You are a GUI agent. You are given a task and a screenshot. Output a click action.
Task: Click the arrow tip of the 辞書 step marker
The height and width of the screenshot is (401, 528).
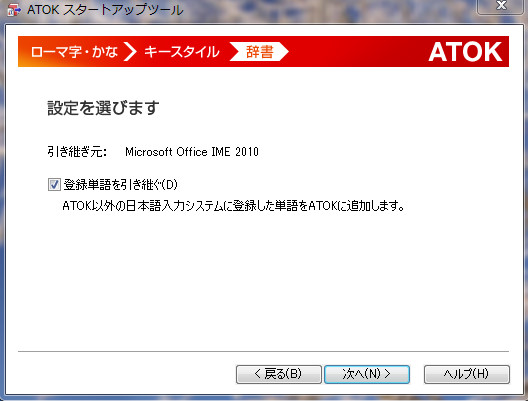(285, 52)
